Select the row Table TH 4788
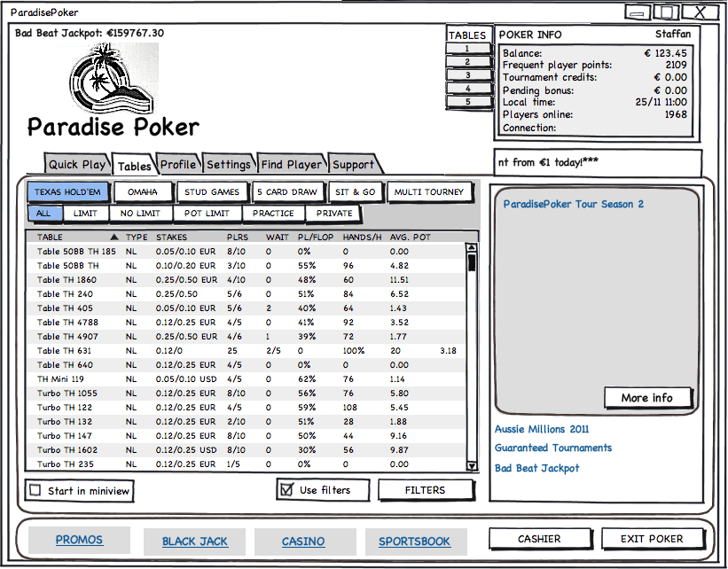Screen dimensions: 728x569 [x=245, y=322]
